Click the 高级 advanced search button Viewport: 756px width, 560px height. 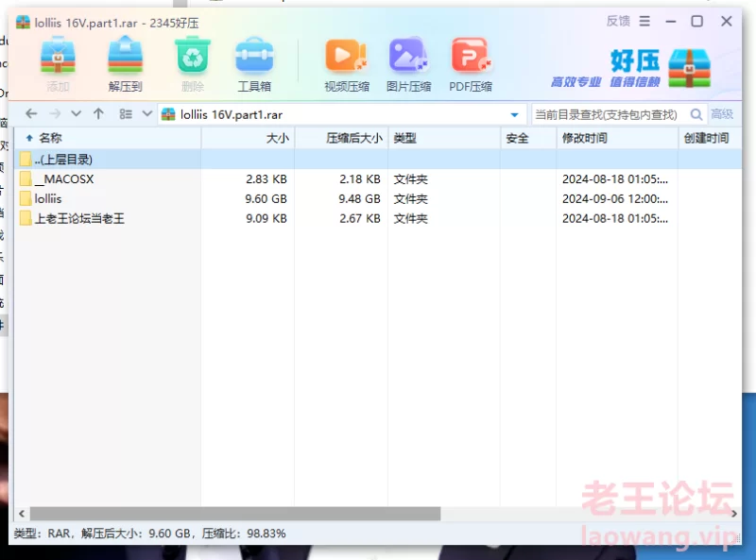click(722, 114)
